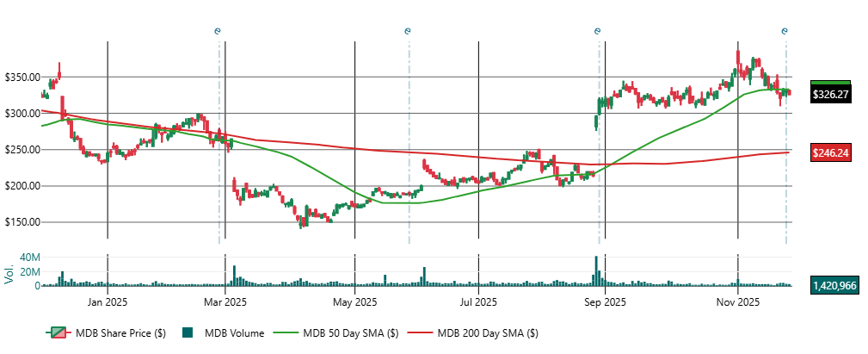Select the rightmost earnings marker after Nov 2025
868x354 pixels.
(785, 31)
